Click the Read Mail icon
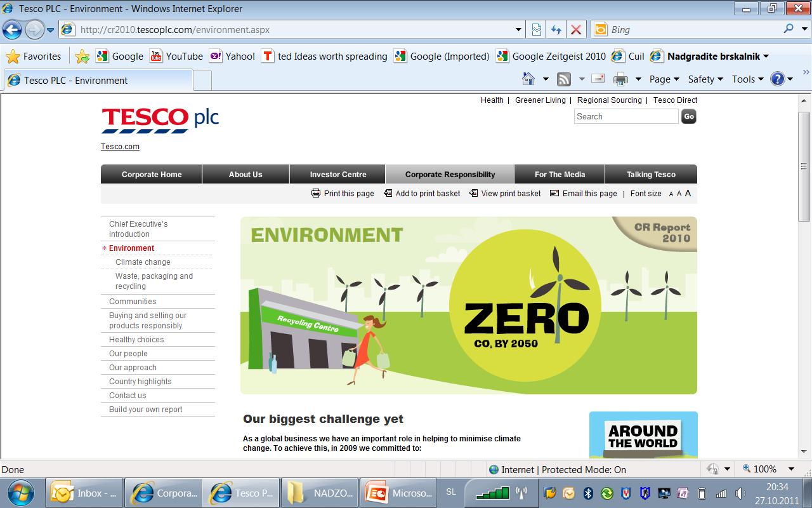 pyautogui.click(x=598, y=79)
